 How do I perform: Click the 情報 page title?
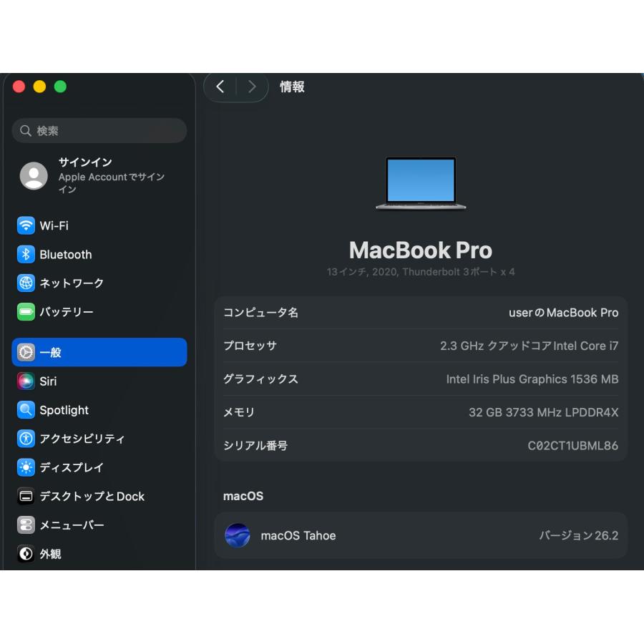(x=292, y=87)
